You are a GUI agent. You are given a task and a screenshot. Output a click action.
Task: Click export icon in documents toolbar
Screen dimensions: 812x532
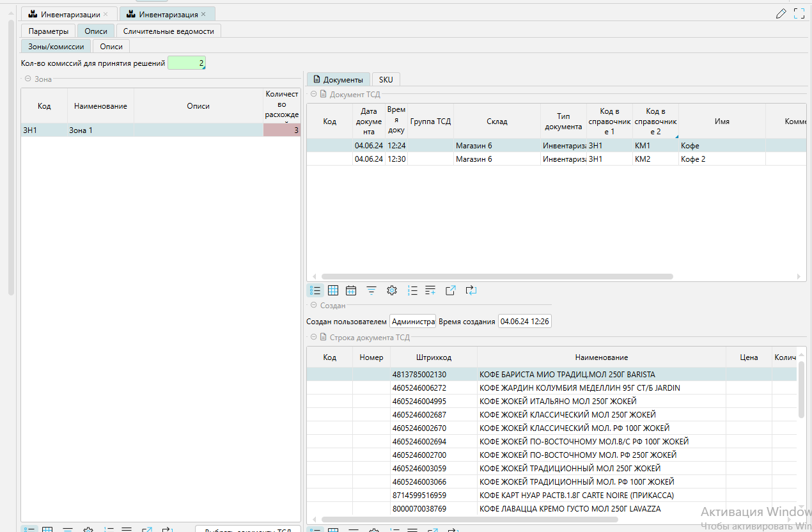[451, 290]
